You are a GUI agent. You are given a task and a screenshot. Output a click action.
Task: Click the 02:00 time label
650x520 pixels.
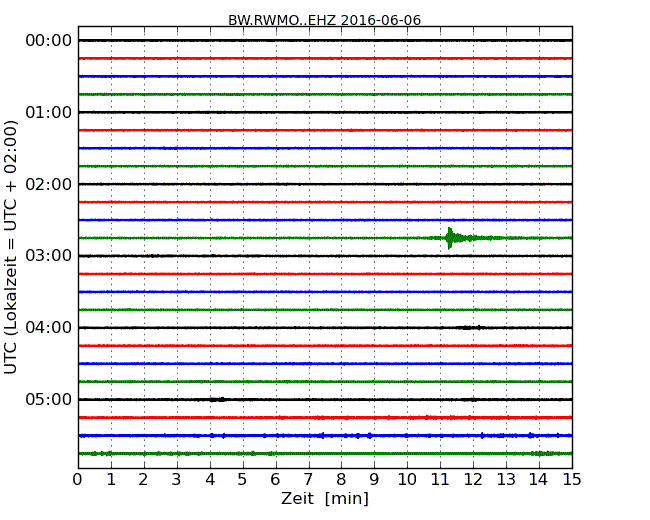click(x=49, y=184)
